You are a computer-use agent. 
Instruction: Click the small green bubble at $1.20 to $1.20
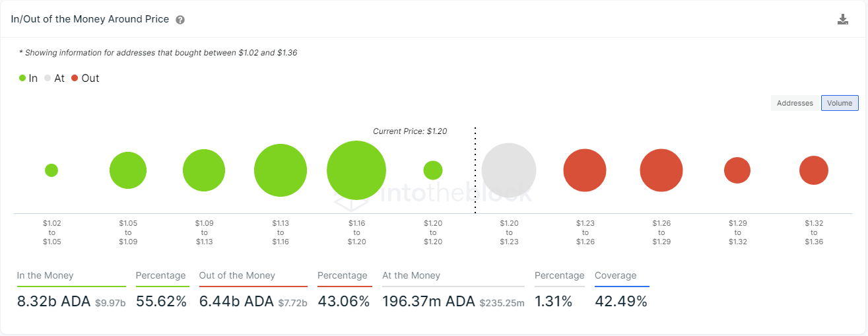[x=433, y=170]
